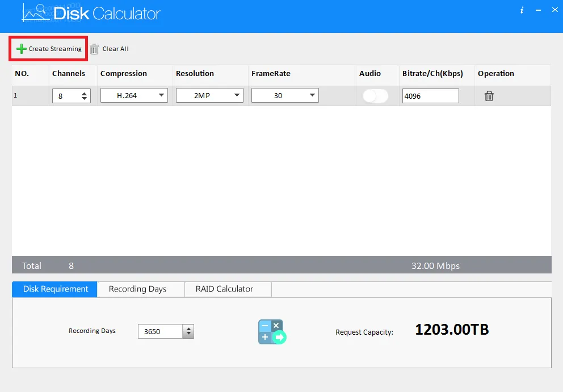This screenshot has width=563, height=392.
Task: Expand the Resolution 2MP dropdown
Action: [x=209, y=95]
